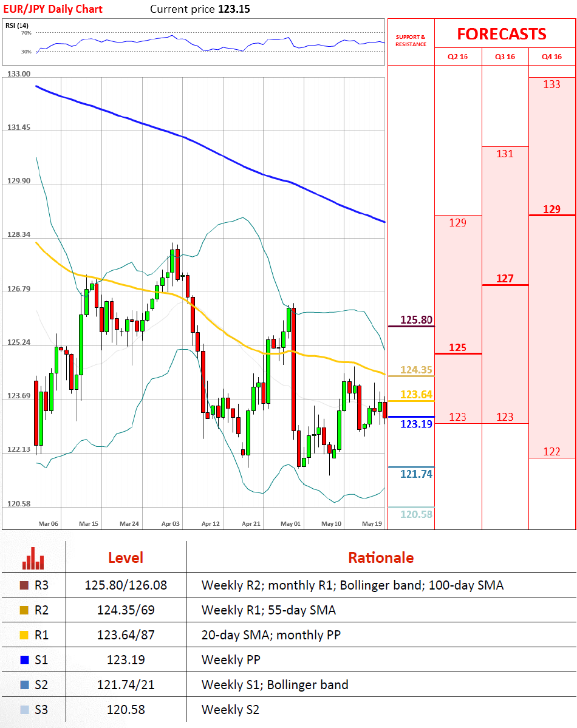Click the Weekly PP rationale
Screen dimensions: 577x728
tap(231, 660)
